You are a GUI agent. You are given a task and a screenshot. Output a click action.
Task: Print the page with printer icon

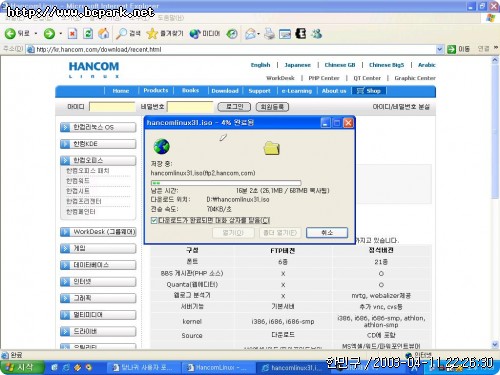pyautogui.click(x=269, y=33)
